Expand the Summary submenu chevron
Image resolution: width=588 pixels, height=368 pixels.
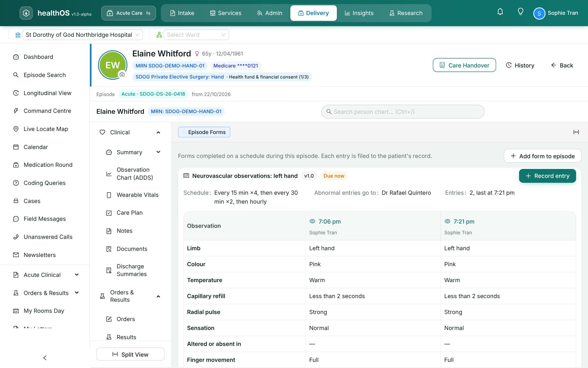(x=158, y=152)
